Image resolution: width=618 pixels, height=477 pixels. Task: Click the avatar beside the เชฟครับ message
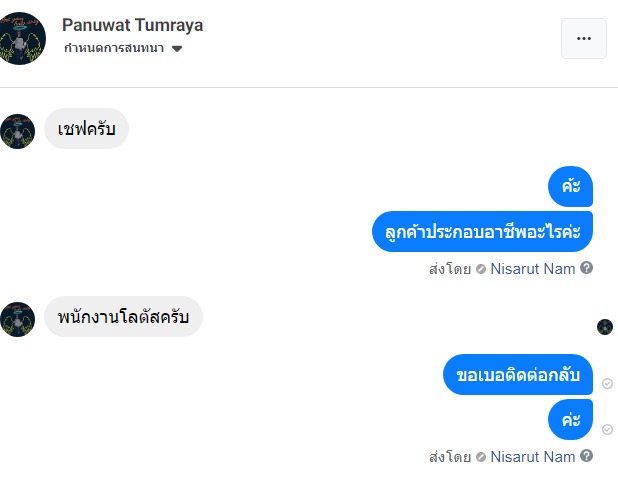point(18,130)
